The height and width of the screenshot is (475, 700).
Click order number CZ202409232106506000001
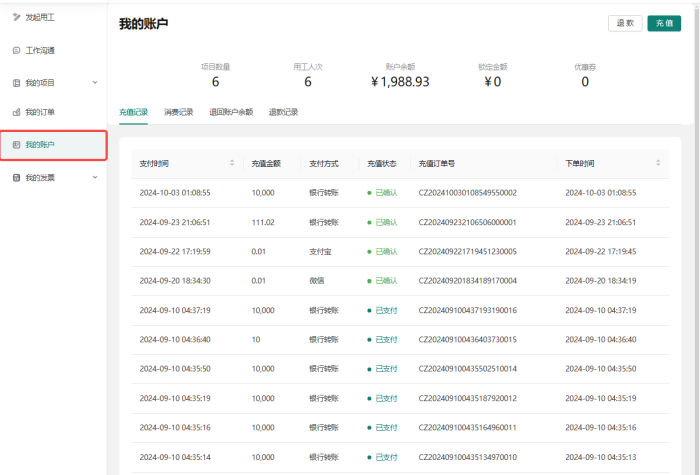pos(467,222)
